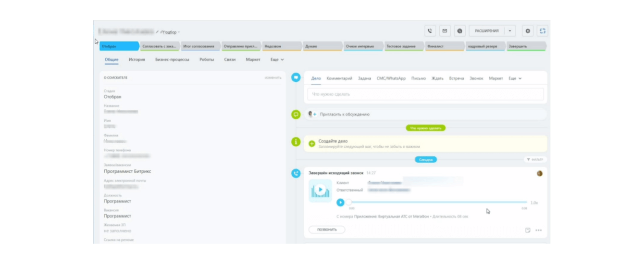
Task: Switch to the История tab
Action: (137, 60)
